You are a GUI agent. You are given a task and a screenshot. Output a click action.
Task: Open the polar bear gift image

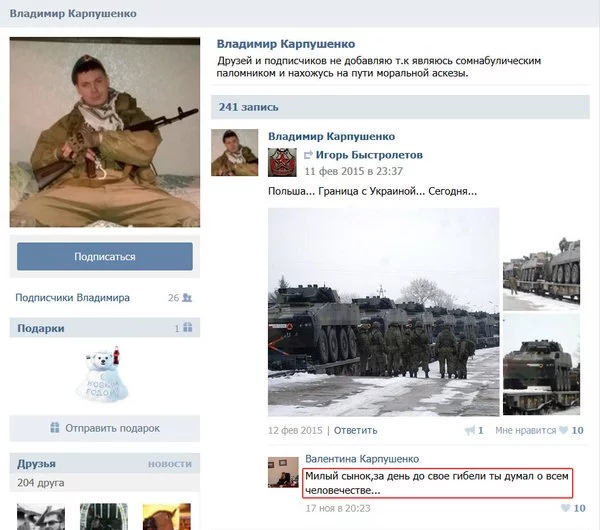(x=102, y=374)
